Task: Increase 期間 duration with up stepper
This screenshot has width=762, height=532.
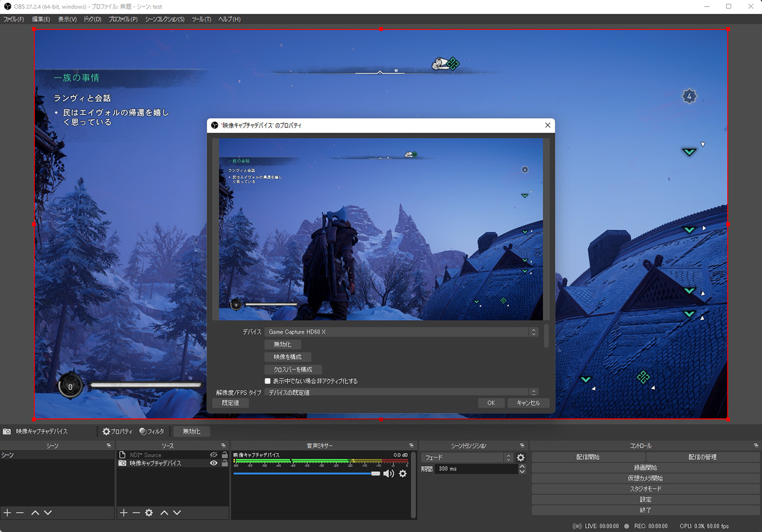Action: pos(522,467)
